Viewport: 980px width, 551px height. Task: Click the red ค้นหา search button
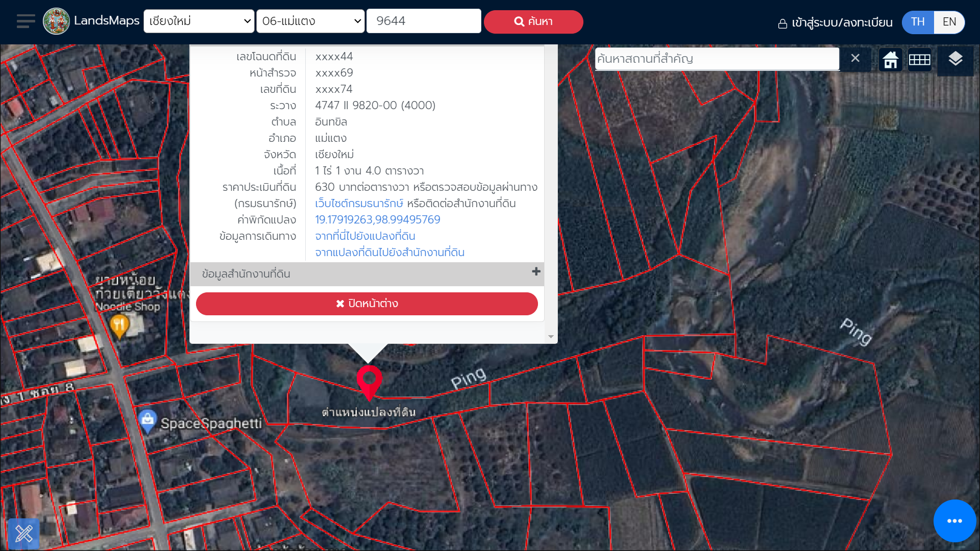pyautogui.click(x=533, y=22)
